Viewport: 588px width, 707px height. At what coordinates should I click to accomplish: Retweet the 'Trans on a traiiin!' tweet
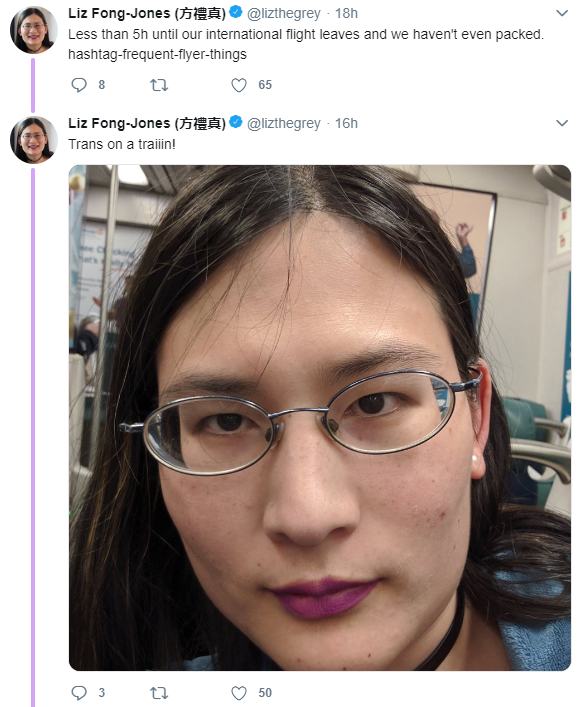point(159,693)
